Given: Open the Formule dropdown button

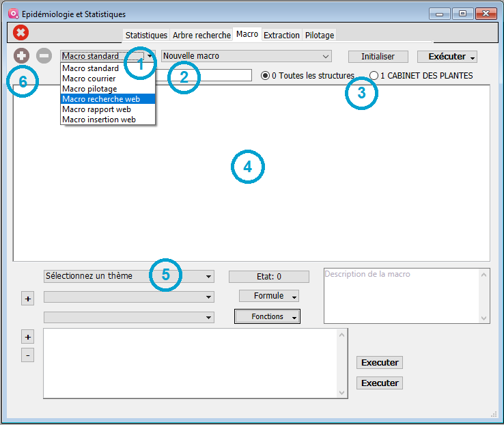Looking at the screenshot, I should (x=269, y=296).
